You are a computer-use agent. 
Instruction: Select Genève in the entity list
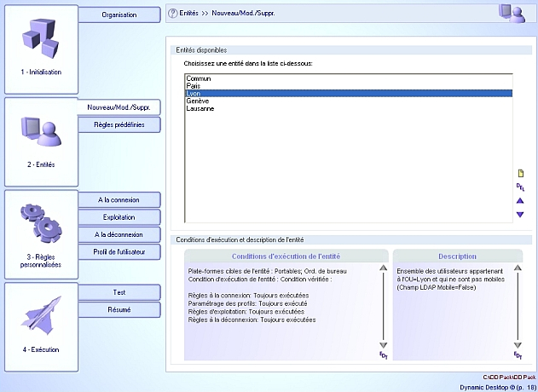[349, 101]
